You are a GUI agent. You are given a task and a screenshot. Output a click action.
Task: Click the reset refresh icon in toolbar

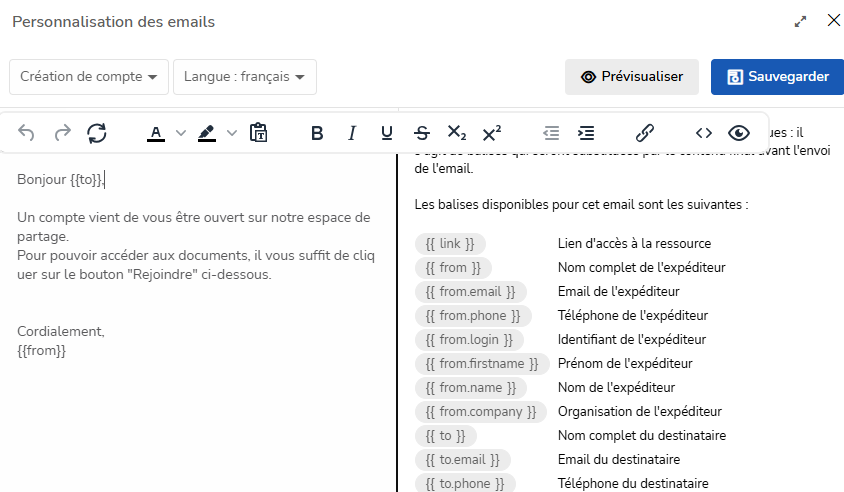[x=97, y=133]
